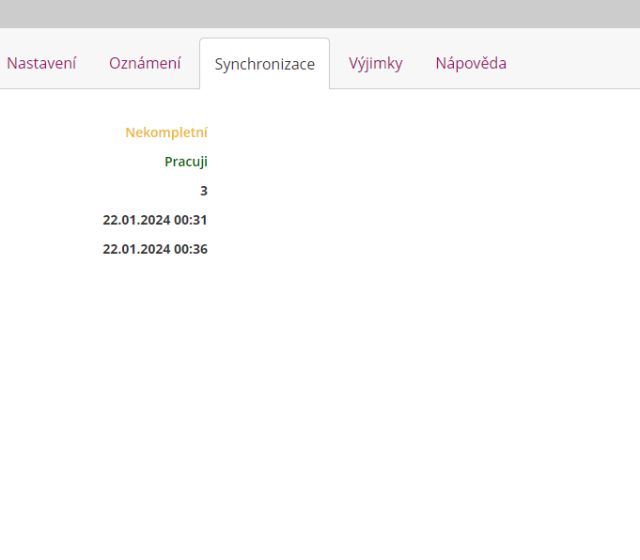Click the time 00:31 in first timestamp
Image resolution: width=640 pixels, height=560 pixels.
(x=191, y=219)
